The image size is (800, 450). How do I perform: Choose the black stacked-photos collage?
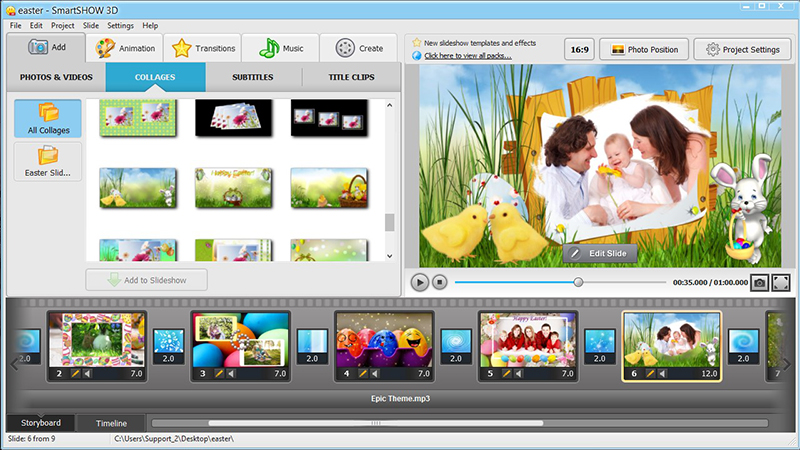233,117
